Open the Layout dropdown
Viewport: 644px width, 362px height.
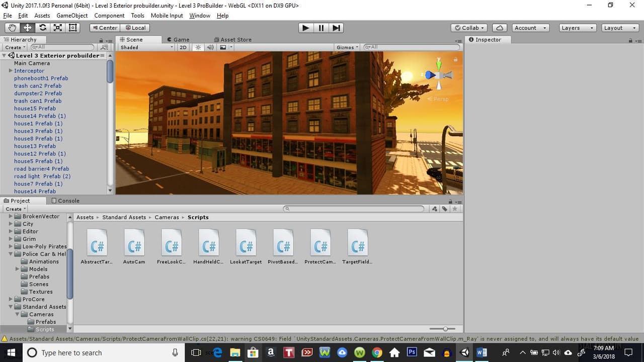tap(620, 28)
